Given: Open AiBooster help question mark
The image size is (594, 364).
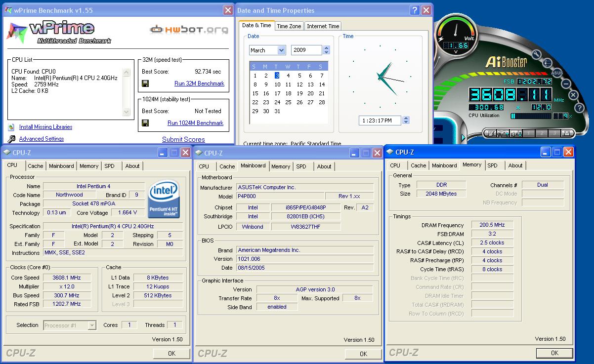Looking at the screenshot, I should 579,108.
